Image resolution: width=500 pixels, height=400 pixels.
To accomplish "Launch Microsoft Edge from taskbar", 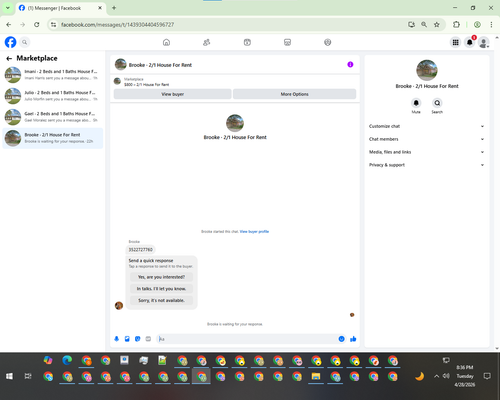I will point(67,360).
